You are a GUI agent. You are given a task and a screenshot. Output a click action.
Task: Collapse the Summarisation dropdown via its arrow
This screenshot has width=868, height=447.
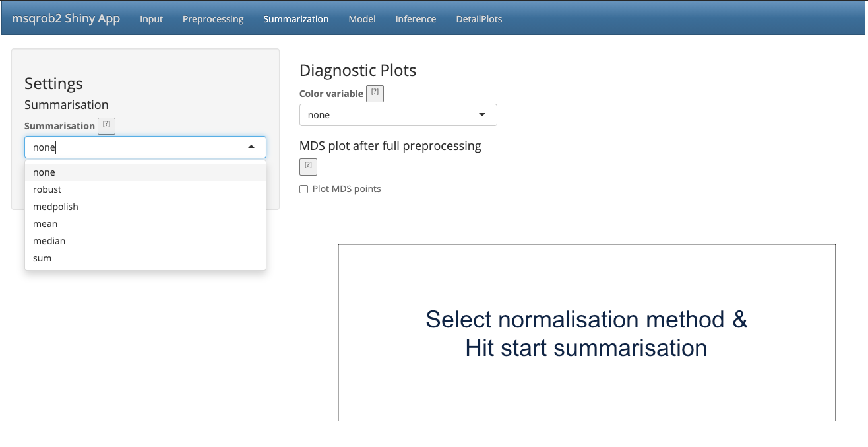click(x=251, y=147)
